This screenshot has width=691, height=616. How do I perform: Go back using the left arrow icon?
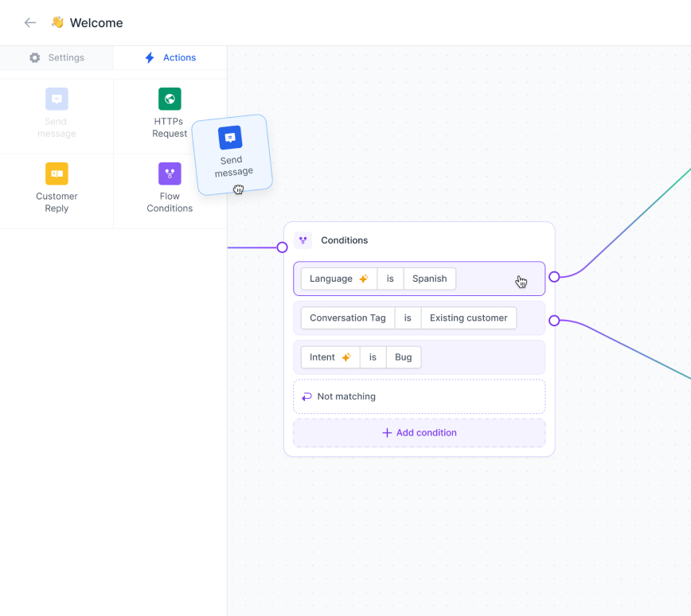point(30,22)
